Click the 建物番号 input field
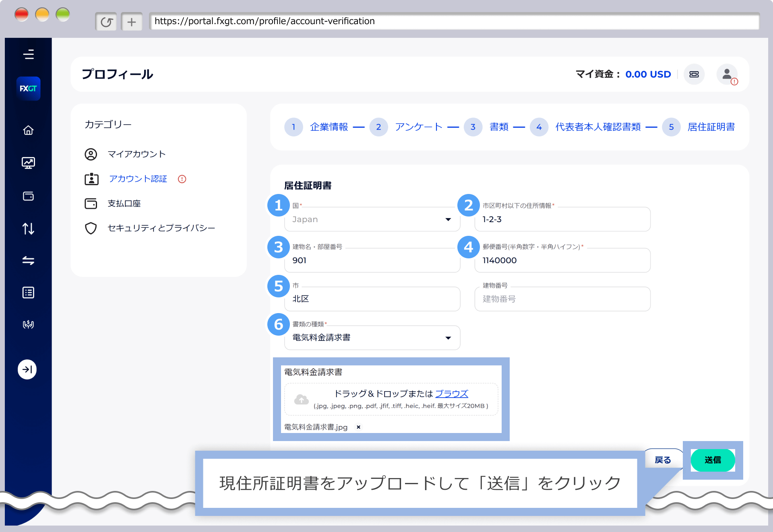The image size is (773, 532). 562,299
